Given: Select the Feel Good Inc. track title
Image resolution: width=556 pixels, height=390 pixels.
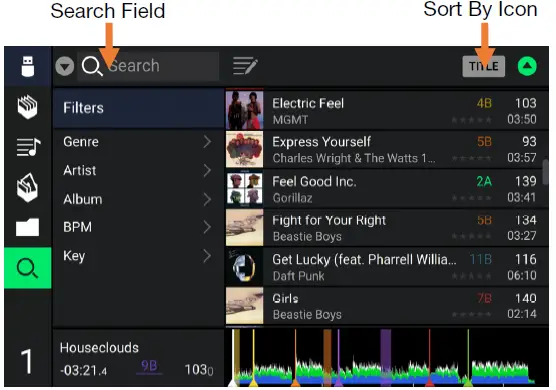Looking at the screenshot, I should [x=314, y=182].
